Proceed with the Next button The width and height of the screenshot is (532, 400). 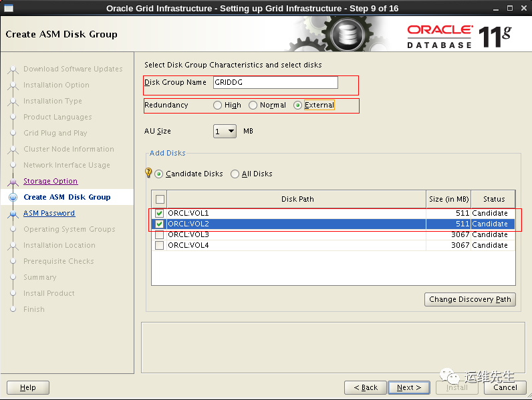click(409, 387)
